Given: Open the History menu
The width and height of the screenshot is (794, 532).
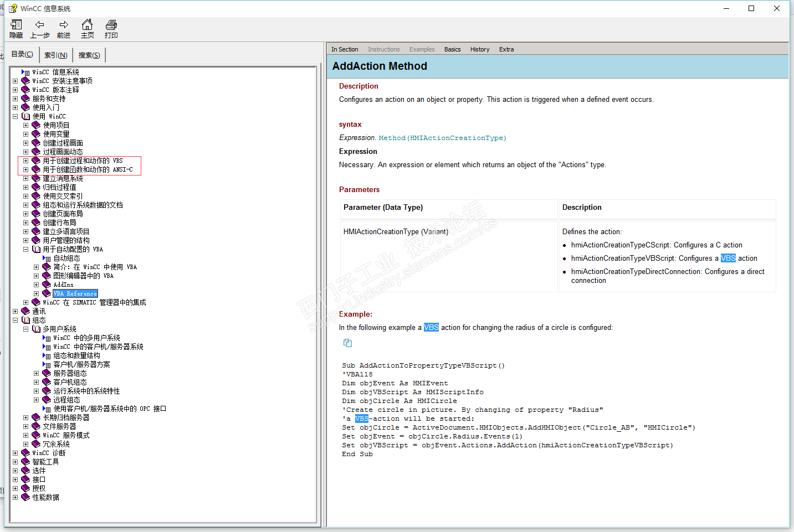Looking at the screenshot, I should click(x=480, y=49).
